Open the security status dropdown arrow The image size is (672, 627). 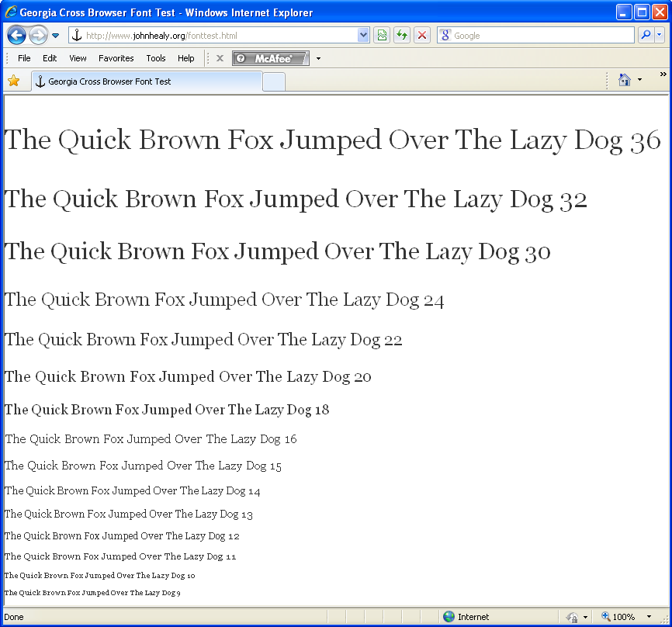[585, 617]
